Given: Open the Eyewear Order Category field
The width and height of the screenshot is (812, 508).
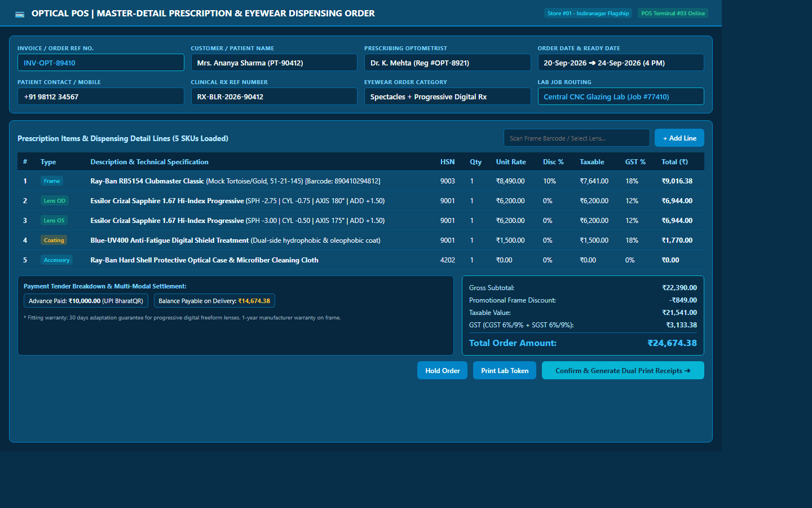Looking at the screenshot, I should (447, 97).
